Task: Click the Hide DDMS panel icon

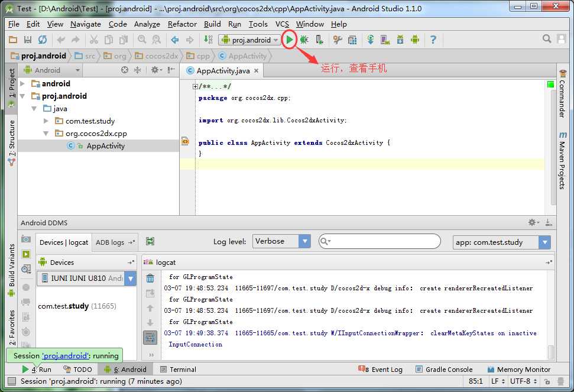Action: pos(549,222)
